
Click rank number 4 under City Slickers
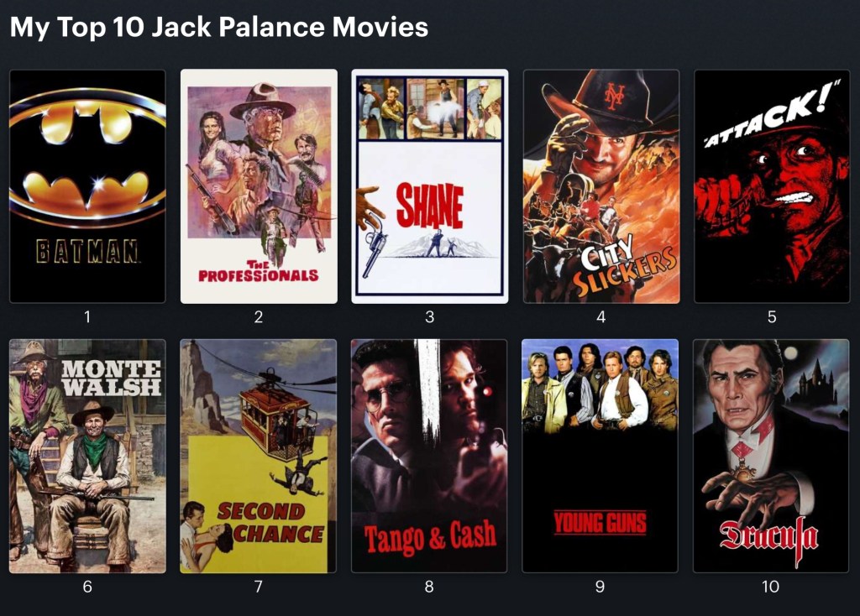(x=601, y=316)
